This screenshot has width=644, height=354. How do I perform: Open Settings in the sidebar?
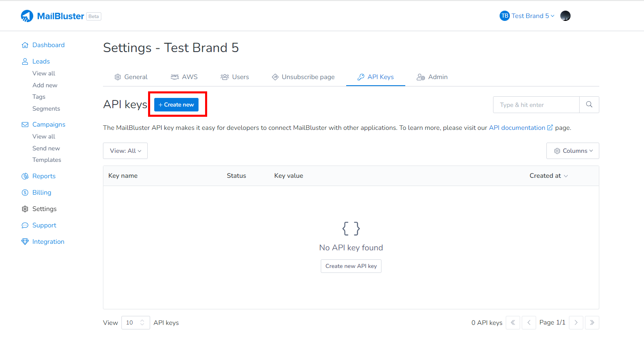pos(44,209)
